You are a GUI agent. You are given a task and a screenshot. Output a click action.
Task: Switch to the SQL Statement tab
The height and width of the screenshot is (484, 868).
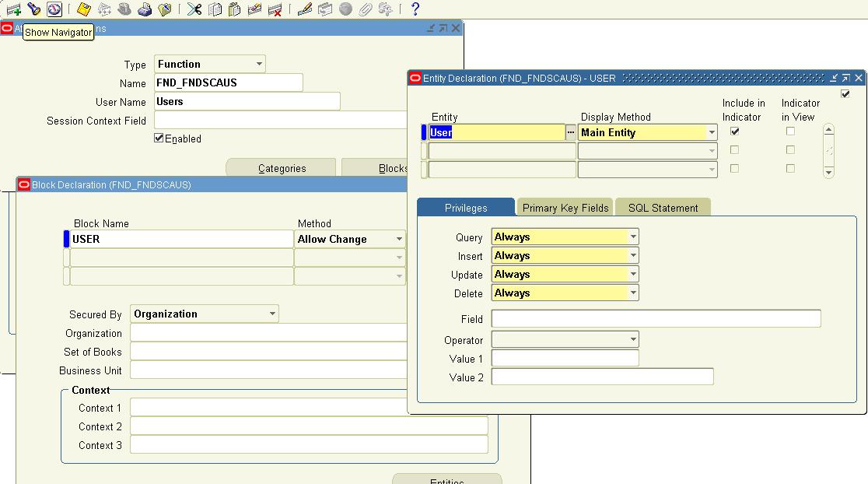point(663,208)
